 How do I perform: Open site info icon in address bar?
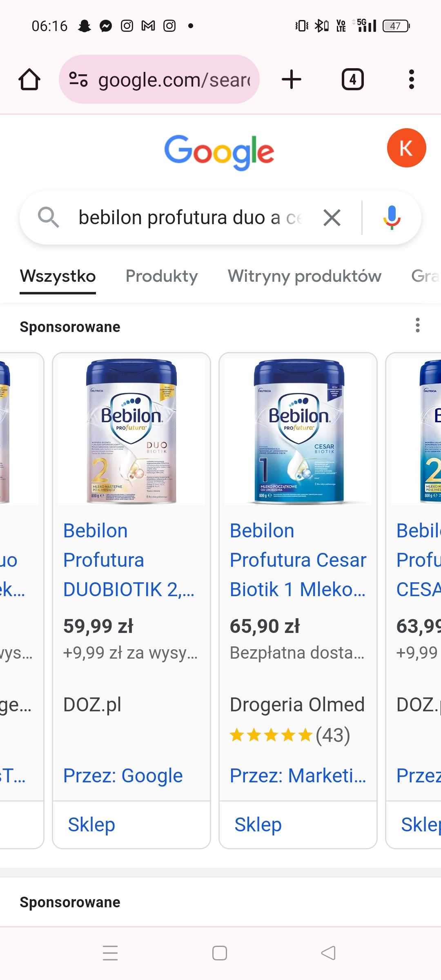(x=78, y=79)
